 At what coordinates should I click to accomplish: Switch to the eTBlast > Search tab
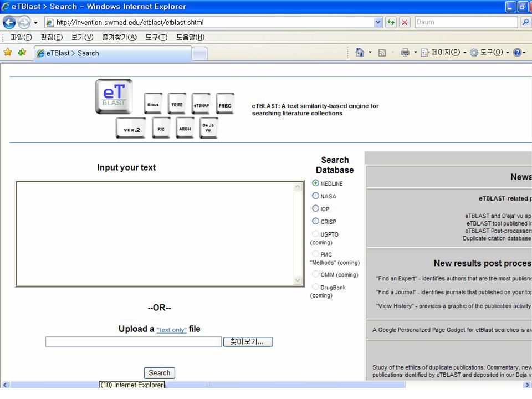tap(113, 53)
